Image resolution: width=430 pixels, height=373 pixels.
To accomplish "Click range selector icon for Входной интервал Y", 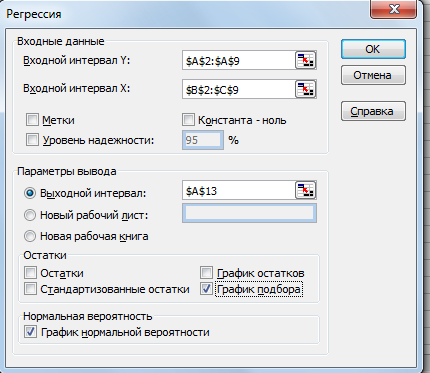I will [x=306, y=60].
